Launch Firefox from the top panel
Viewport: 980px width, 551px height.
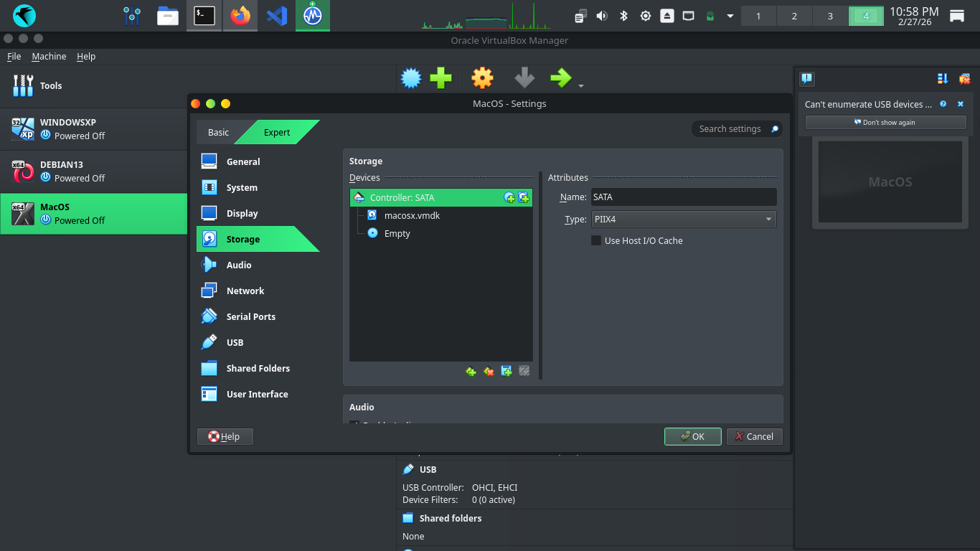pyautogui.click(x=240, y=15)
